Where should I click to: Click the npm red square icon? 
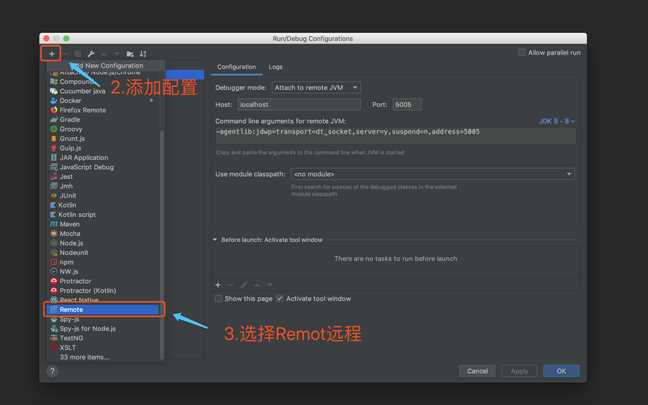point(54,262)
